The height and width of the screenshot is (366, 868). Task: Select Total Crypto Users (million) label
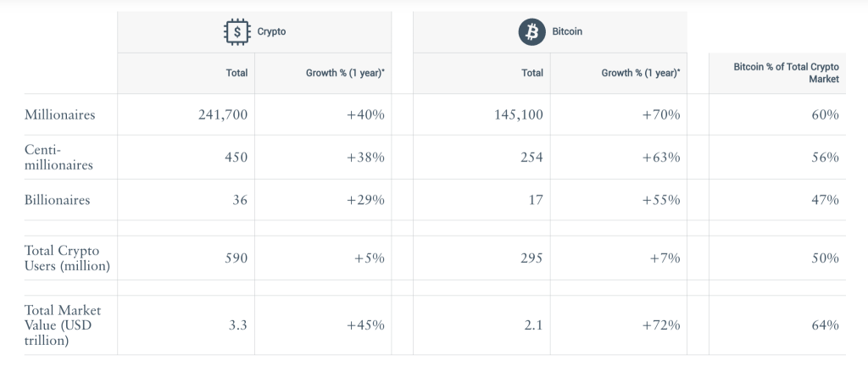[x=67, y=258]
